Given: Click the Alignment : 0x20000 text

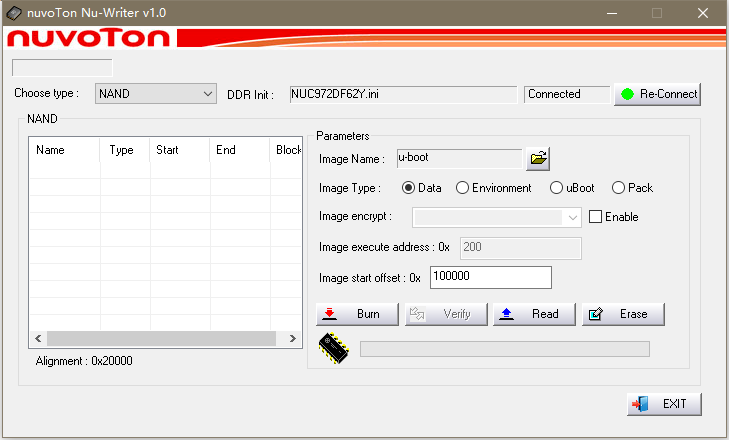Looking at the screenshot, I should pyautogui.click(x=84, y=361).
